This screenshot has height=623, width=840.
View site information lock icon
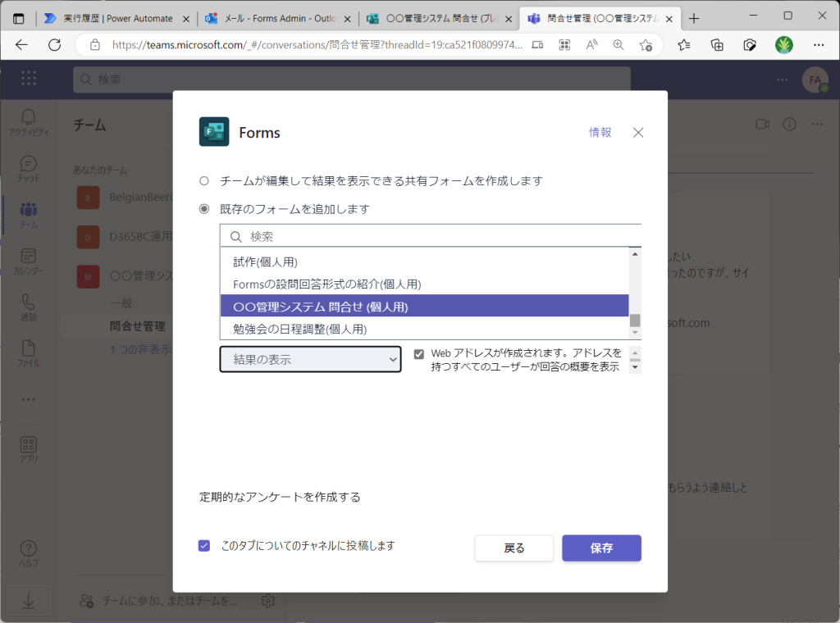pyautogui.click(x=95, y=45)
